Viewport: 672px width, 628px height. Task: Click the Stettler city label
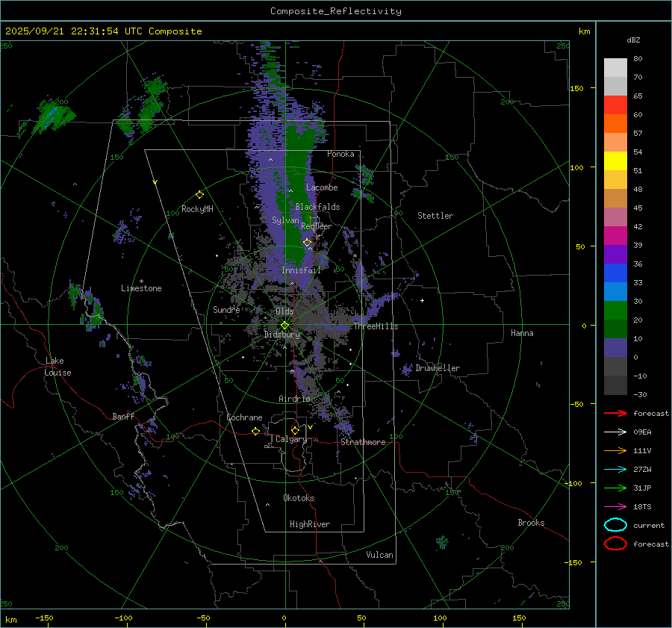point(435,216)
